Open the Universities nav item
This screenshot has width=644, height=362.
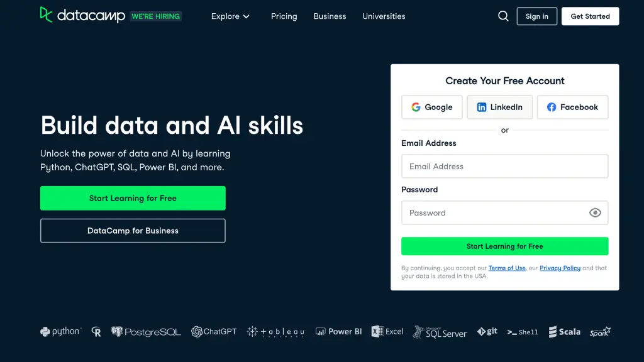pyautogui.click(x=384, y=16)
